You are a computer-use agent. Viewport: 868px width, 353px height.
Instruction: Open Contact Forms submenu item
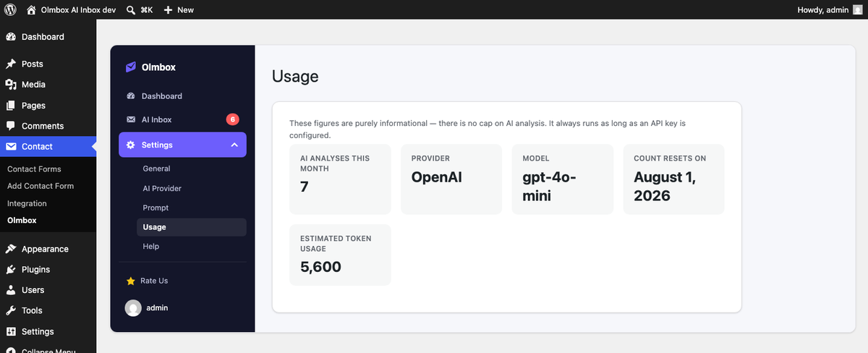pyautogui.click(x=34, y=169)
